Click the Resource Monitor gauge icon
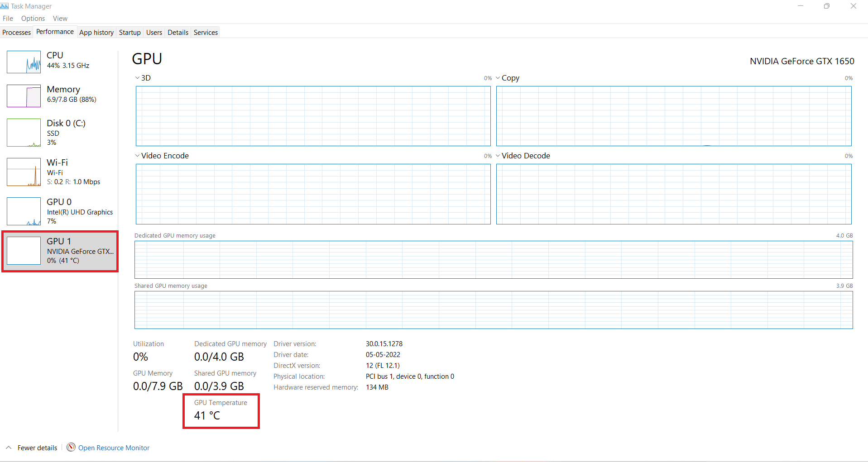 pos(71,447)
